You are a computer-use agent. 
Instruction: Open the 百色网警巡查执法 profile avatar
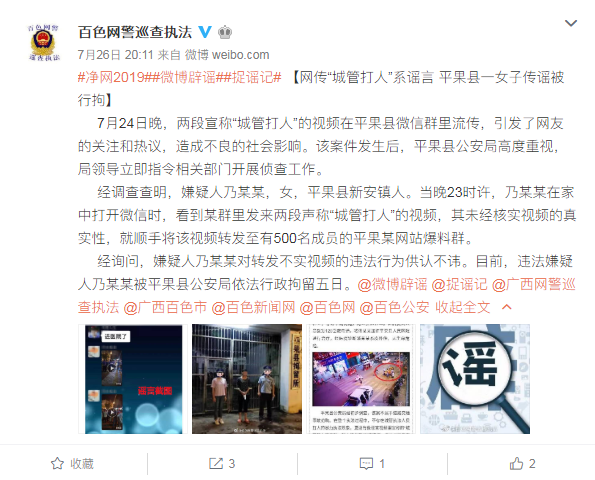(x=44, y=42)
